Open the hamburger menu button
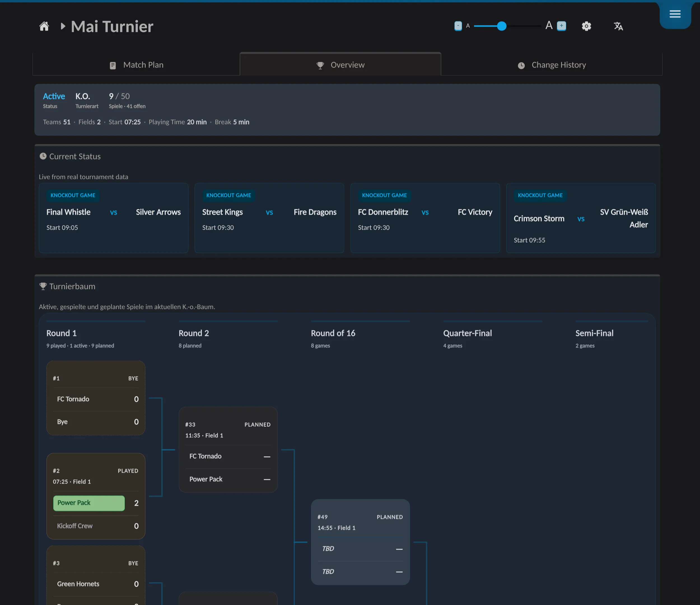The image size is (700, 605). [x=675, y=14]
